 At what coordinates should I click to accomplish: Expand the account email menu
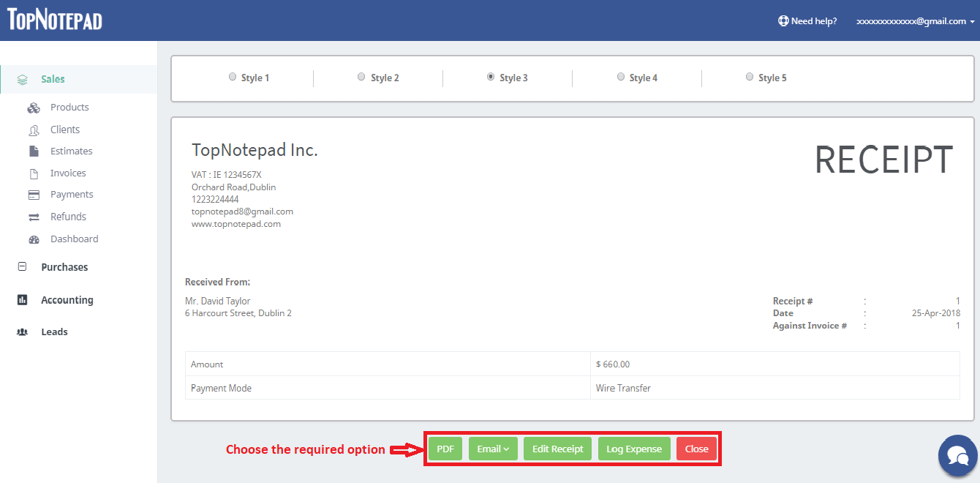point(915,21)
